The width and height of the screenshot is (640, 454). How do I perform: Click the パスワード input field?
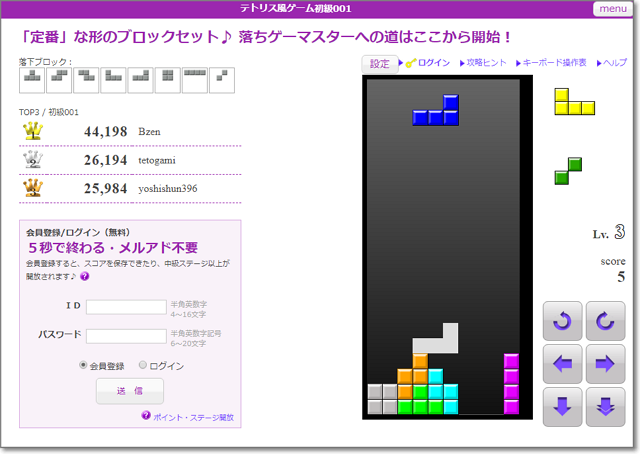[126, 336]
